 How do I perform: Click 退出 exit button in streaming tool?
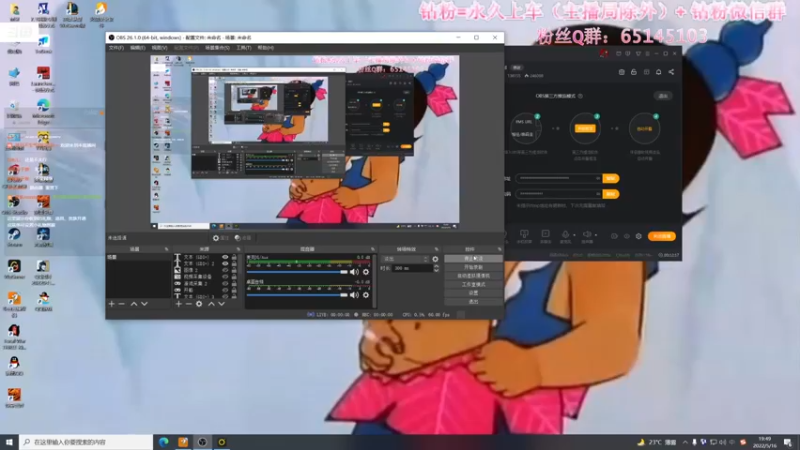663,96
